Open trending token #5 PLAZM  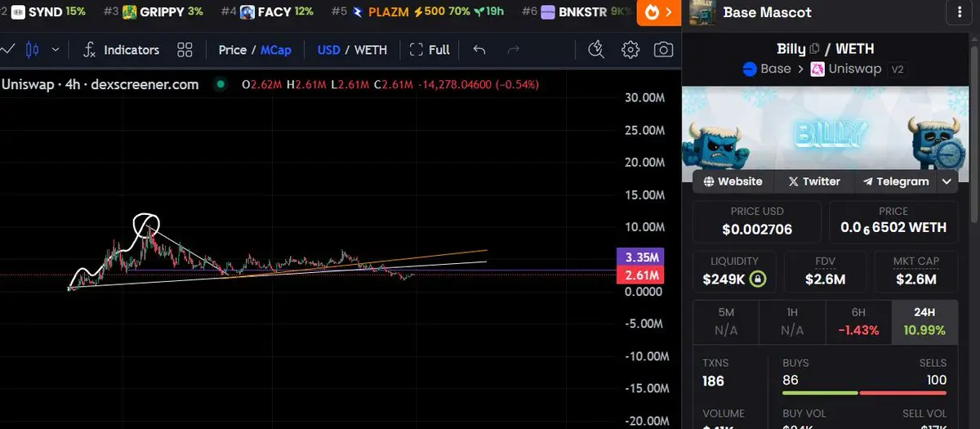[417, 12]
